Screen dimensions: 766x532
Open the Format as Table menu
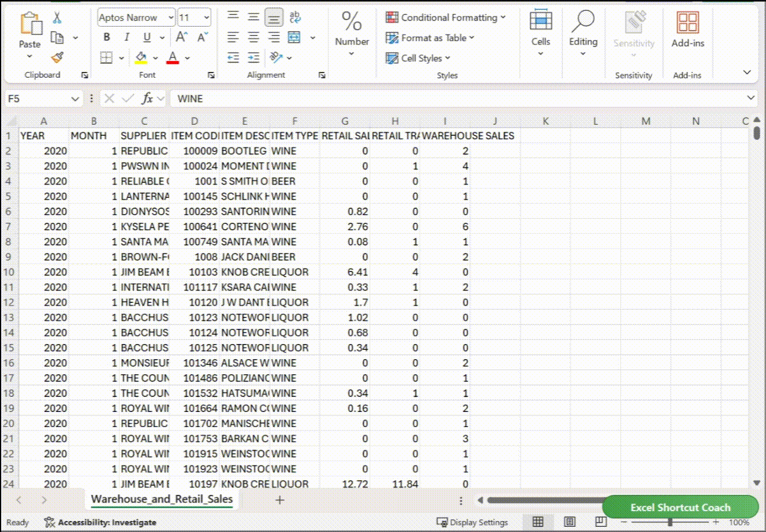pyautogui.click(x=430, y=38)
